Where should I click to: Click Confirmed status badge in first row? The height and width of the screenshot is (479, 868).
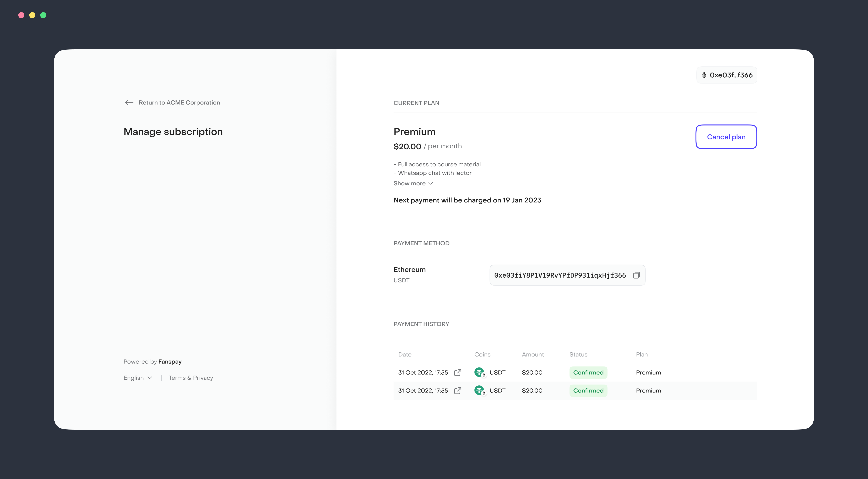[x=588, y=372]
